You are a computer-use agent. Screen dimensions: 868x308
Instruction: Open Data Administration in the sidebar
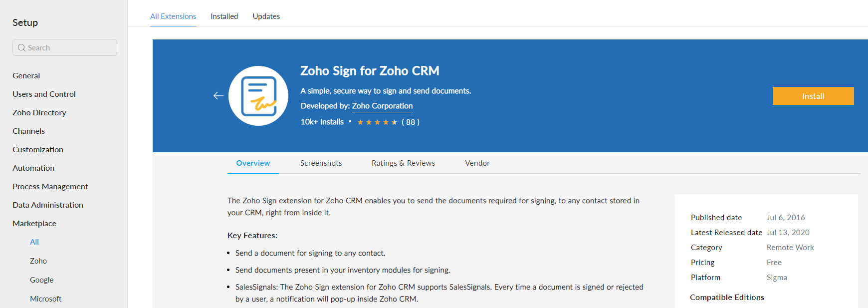point(48,205)
